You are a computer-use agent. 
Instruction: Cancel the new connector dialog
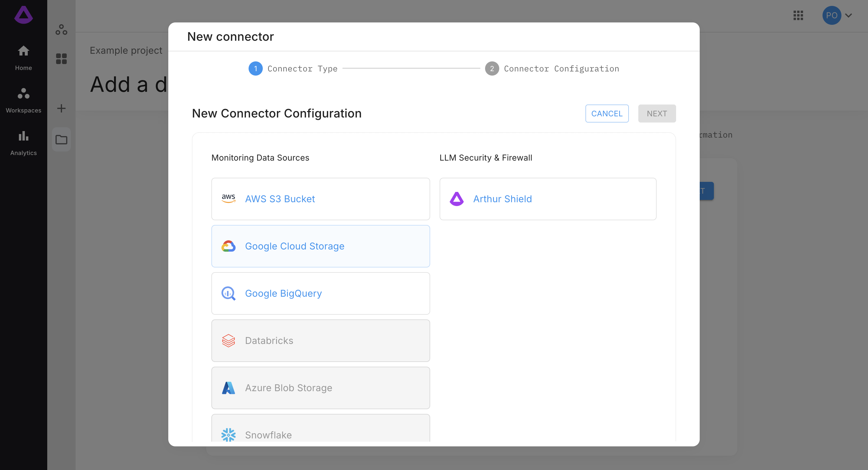(x=607, y=114)
